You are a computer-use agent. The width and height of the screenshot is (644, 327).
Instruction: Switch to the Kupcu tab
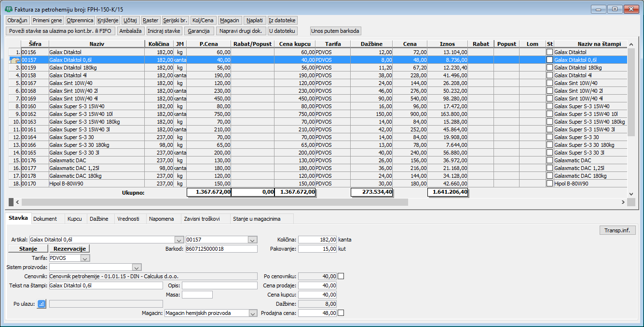[75, 219]
